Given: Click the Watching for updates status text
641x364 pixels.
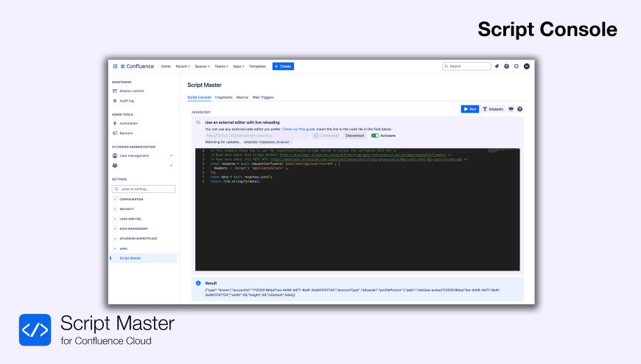Looking at the screenshot, I should tap(223, 142).
